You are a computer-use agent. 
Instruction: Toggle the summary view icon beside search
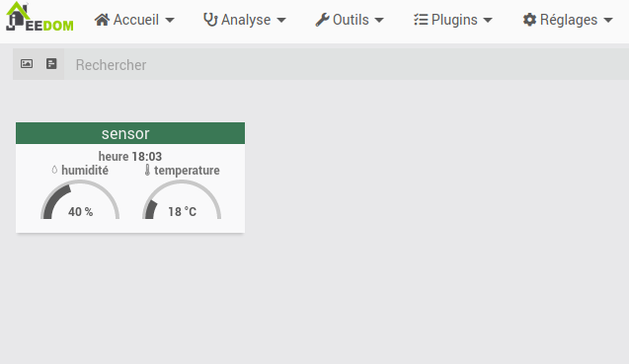coord(51,64)
